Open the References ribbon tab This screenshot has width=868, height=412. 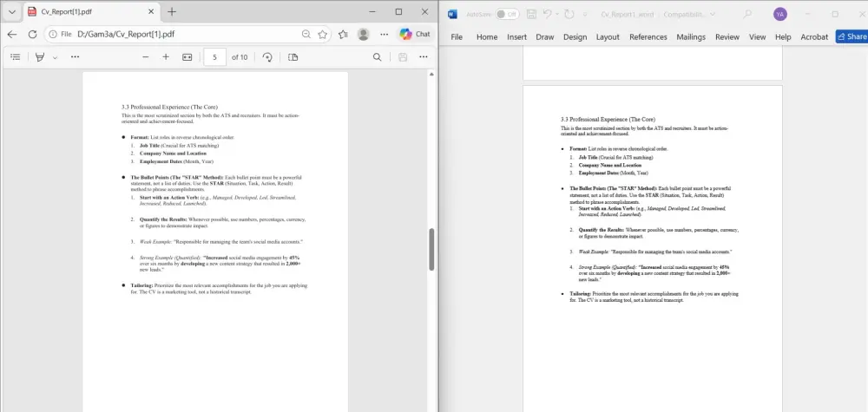click(x=648, y=37)
